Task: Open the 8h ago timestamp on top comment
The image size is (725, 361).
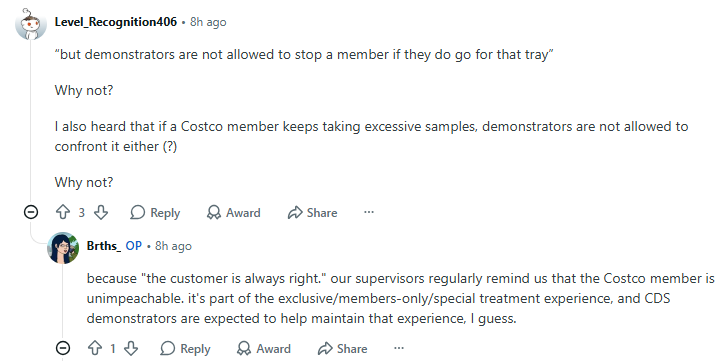Action: 208,22
